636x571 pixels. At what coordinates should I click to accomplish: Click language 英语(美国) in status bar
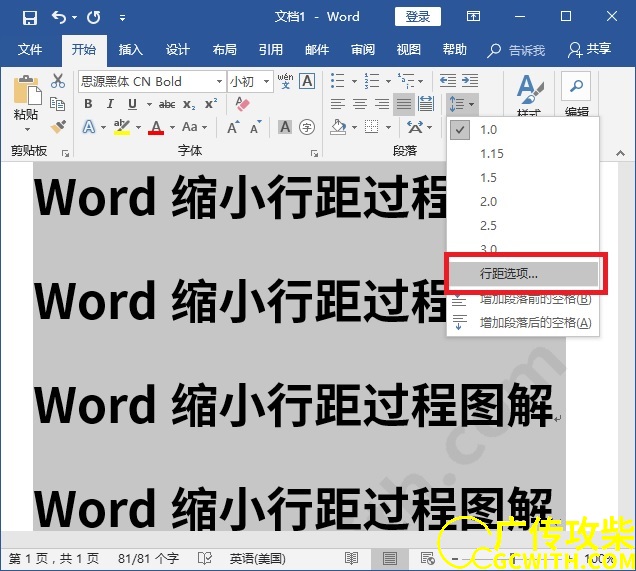pos(258,559)
